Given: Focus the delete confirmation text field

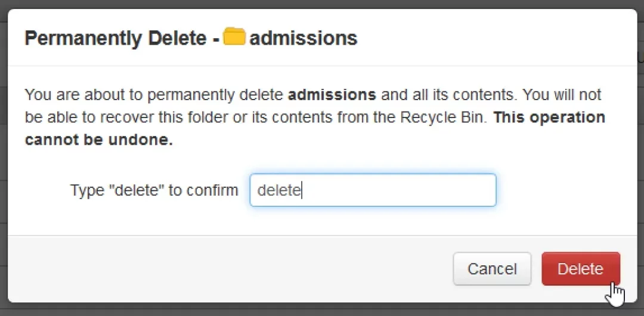Looking at the screenshot, I should 373,190.
